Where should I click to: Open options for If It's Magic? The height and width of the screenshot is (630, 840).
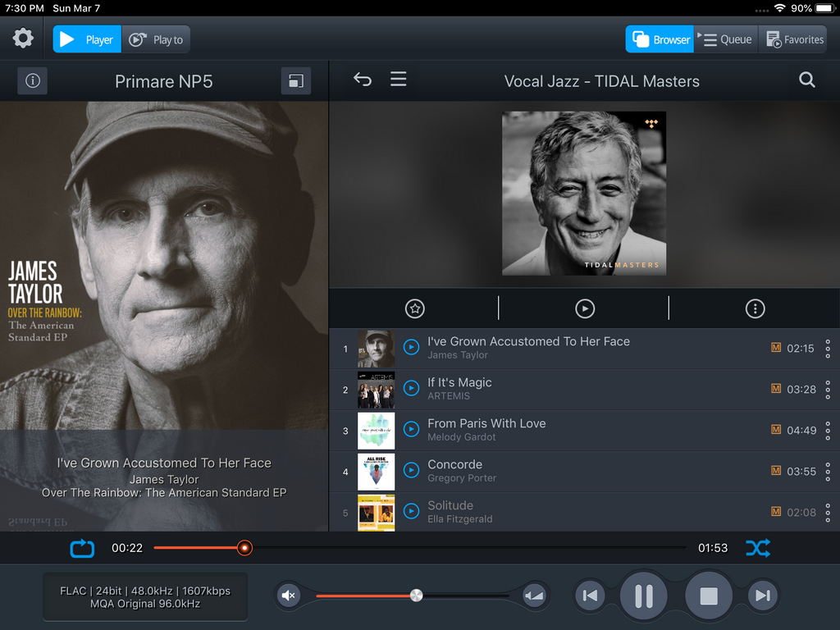tap(828, 390)
